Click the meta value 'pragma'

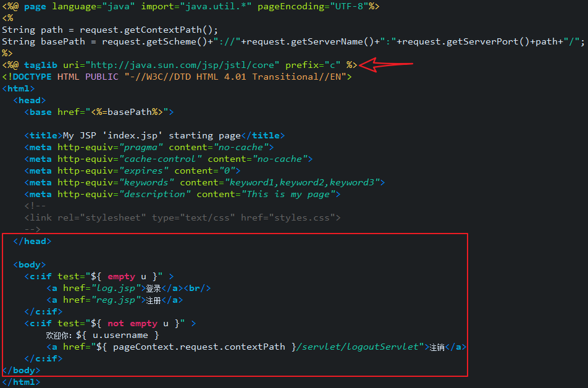(141, 147)
